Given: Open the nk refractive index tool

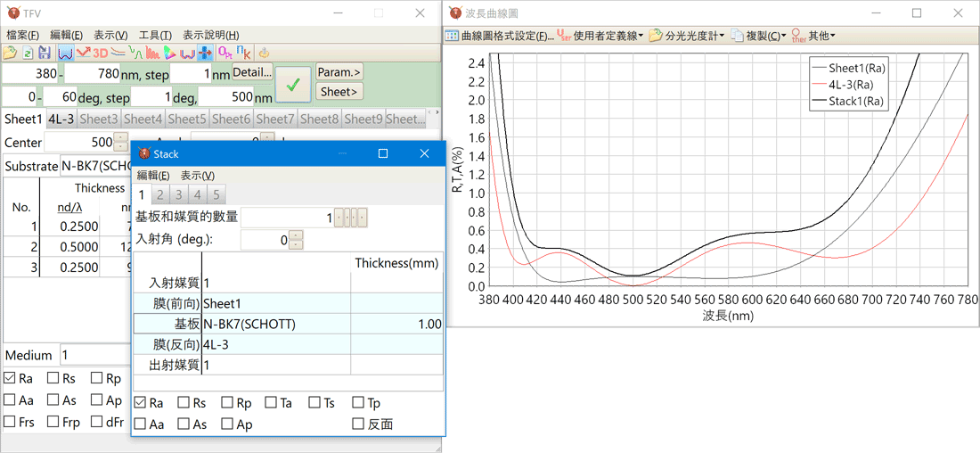Looking at the screenshot, I should (241, 54).
